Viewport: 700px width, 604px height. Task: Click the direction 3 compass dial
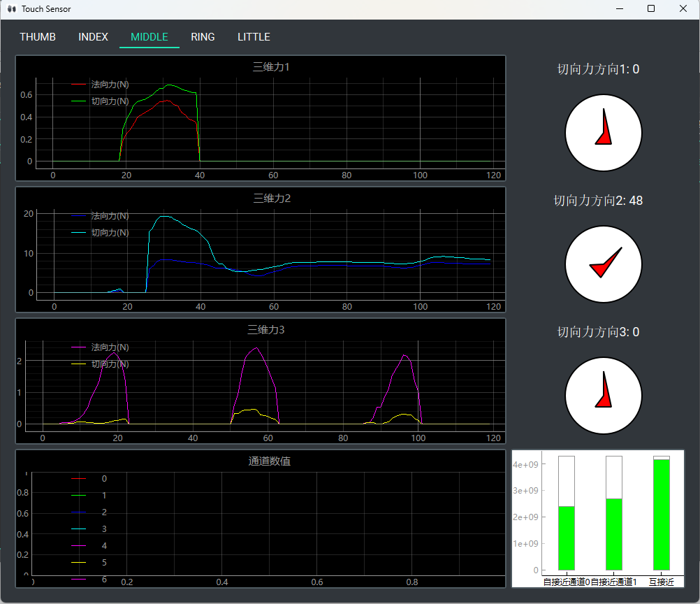(x=603, y=396)
